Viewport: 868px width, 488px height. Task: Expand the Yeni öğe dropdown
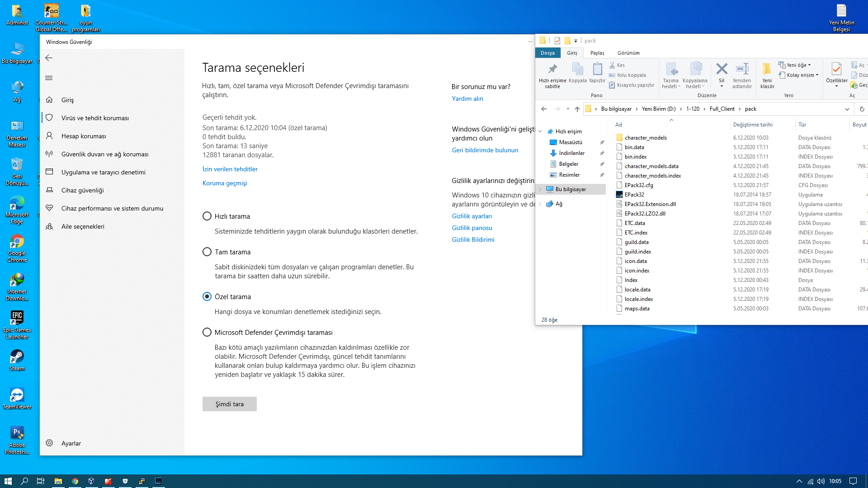click(795, 65)
